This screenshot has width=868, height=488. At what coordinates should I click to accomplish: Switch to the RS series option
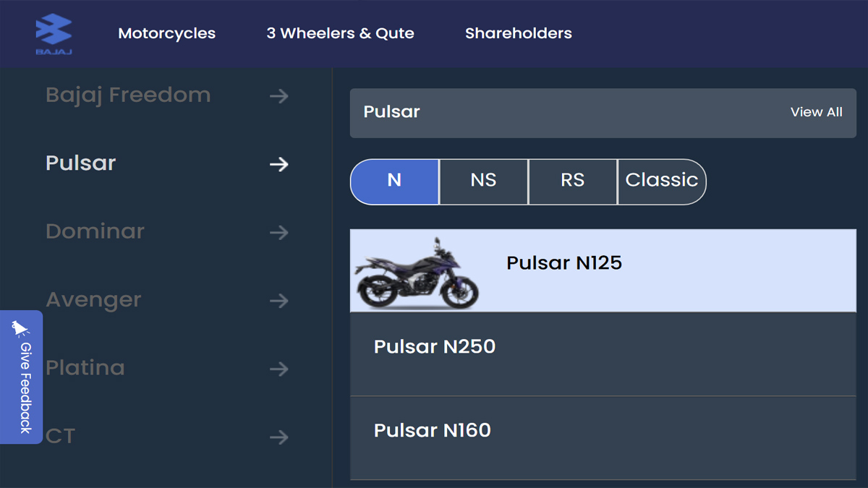[572, 181]
